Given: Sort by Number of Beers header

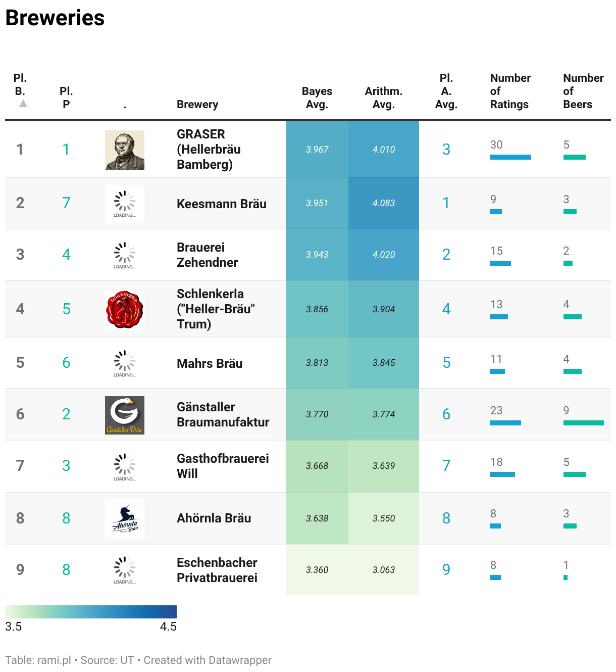Looking at the screenshot, I should (583, 91).
